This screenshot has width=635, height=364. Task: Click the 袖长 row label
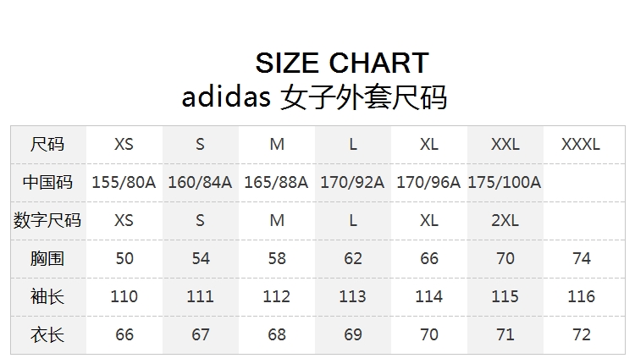pos(47,296)
